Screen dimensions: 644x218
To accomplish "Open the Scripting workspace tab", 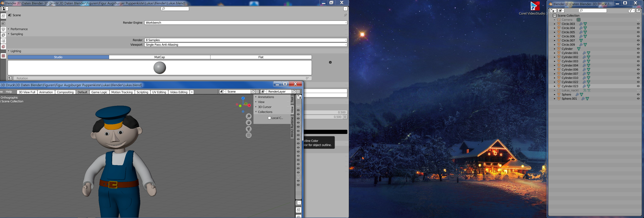I will coord(142,92).
